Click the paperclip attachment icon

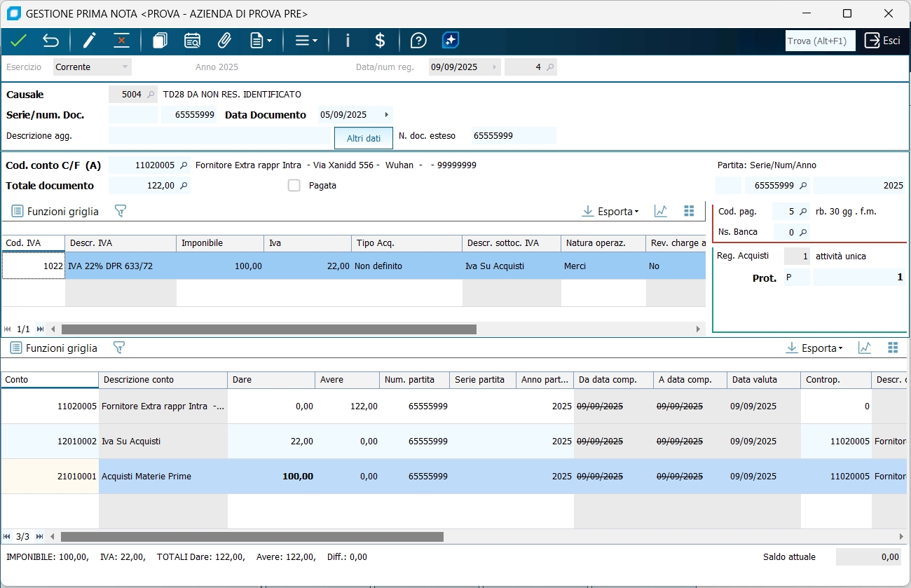pyautogui.click(x=224, y=41)
